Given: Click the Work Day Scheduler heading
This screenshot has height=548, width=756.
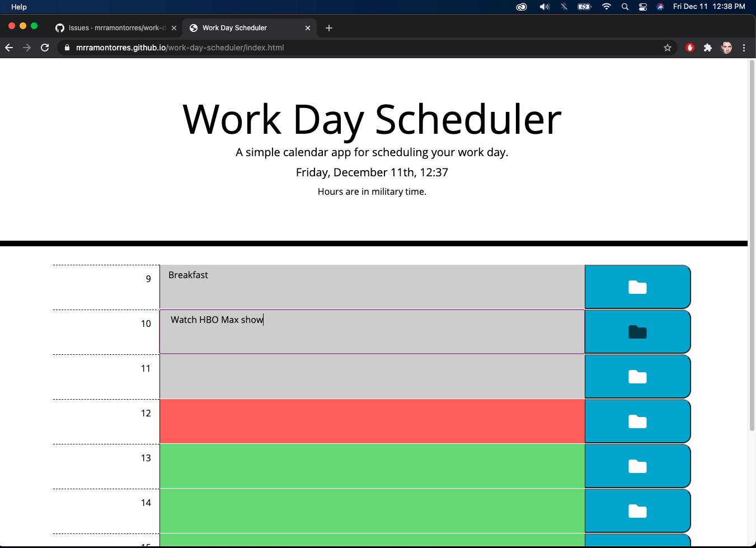Looking at the screenshot, I should [x=372, y=119].
